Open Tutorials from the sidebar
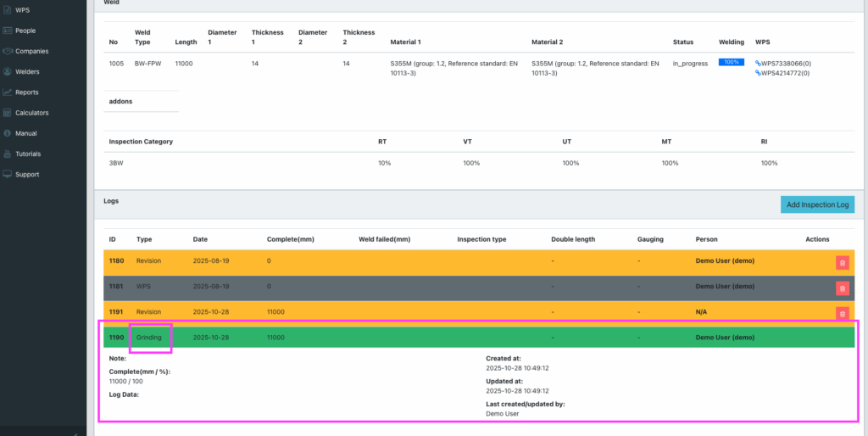The height and width of the screenshot is (436, 868). click(x=27, y=154)
